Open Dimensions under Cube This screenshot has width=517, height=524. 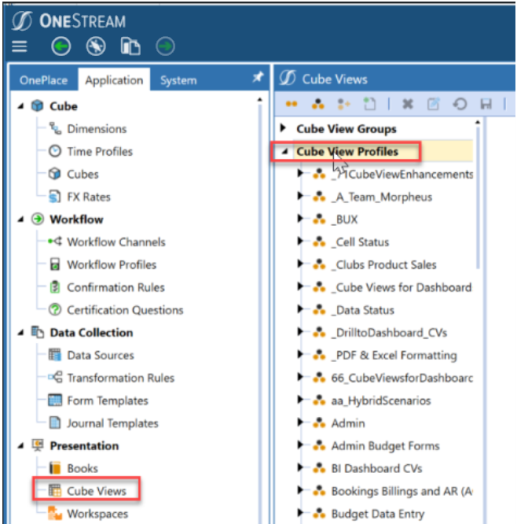(x=97, y=129)
